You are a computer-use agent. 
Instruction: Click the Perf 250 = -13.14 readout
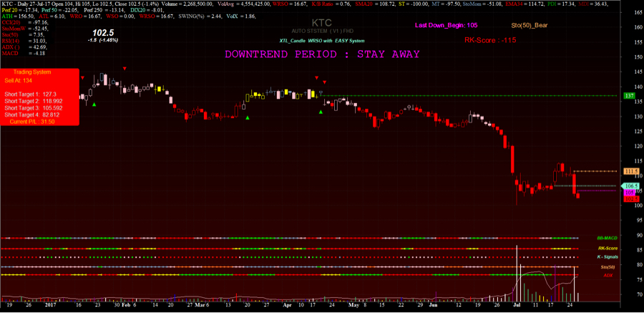coord(103,10)
